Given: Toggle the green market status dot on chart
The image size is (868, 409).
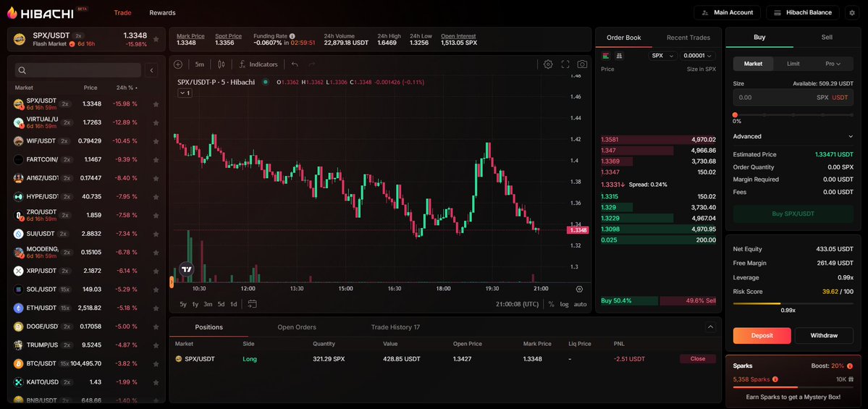Looking at the screenshot, I should click(x=266, y=82).
